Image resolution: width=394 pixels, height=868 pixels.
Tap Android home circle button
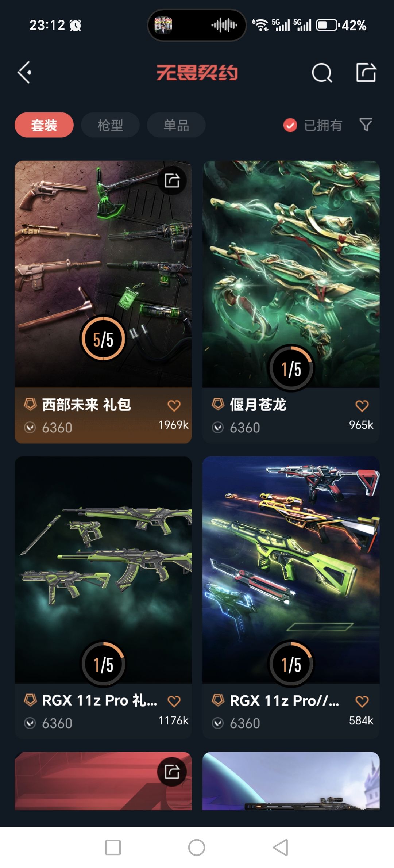197,847
